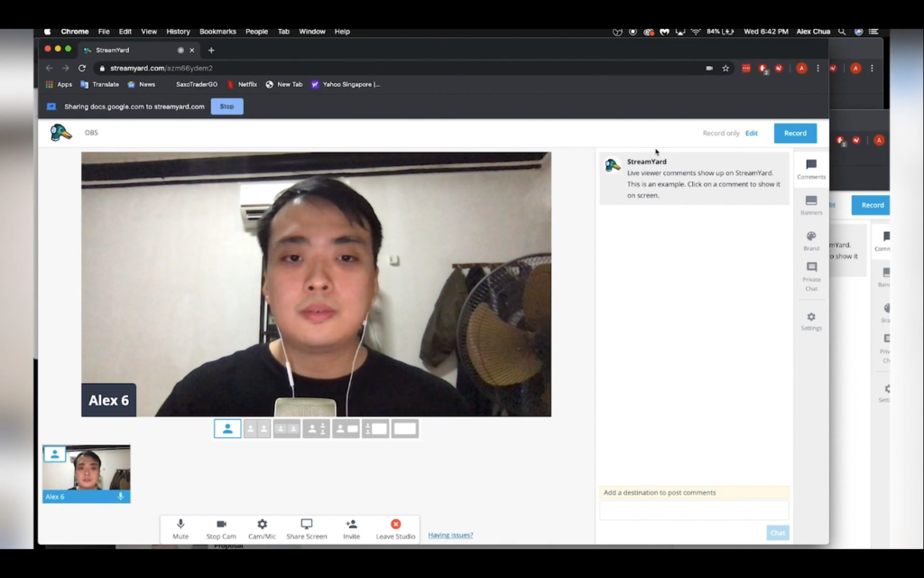
Task: Open the Netflix bookmark
Action: (242, 84)
